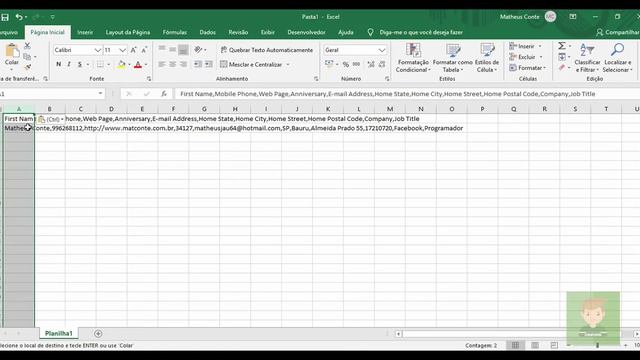Switch to the Revisão tab
The height and width of the screenshot is (360, 640).
238,32
